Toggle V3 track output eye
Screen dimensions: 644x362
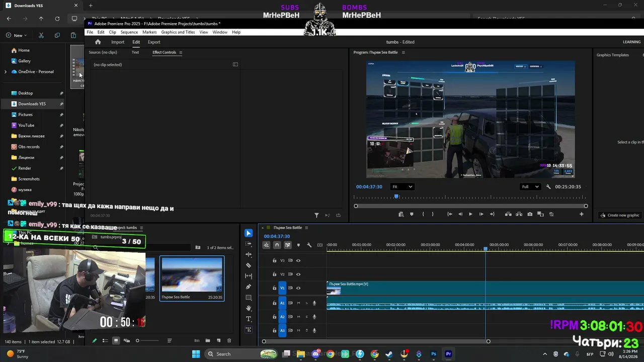click(x=298, y=260)
